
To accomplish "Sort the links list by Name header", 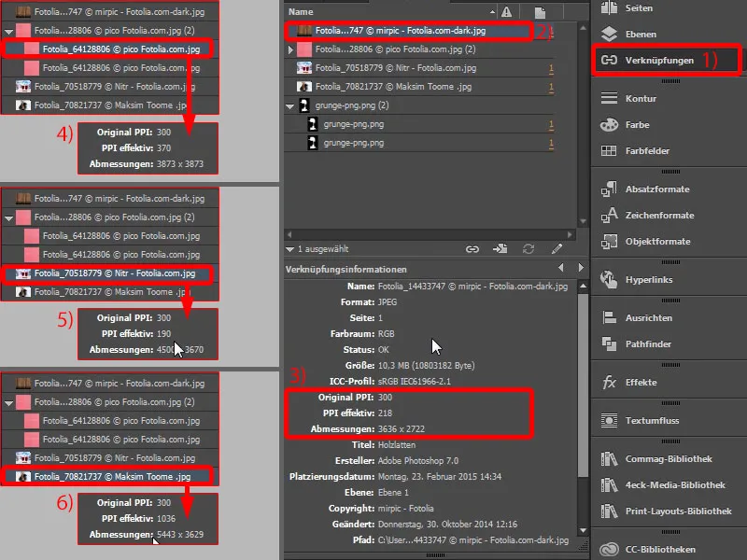I will coord(301,12).
